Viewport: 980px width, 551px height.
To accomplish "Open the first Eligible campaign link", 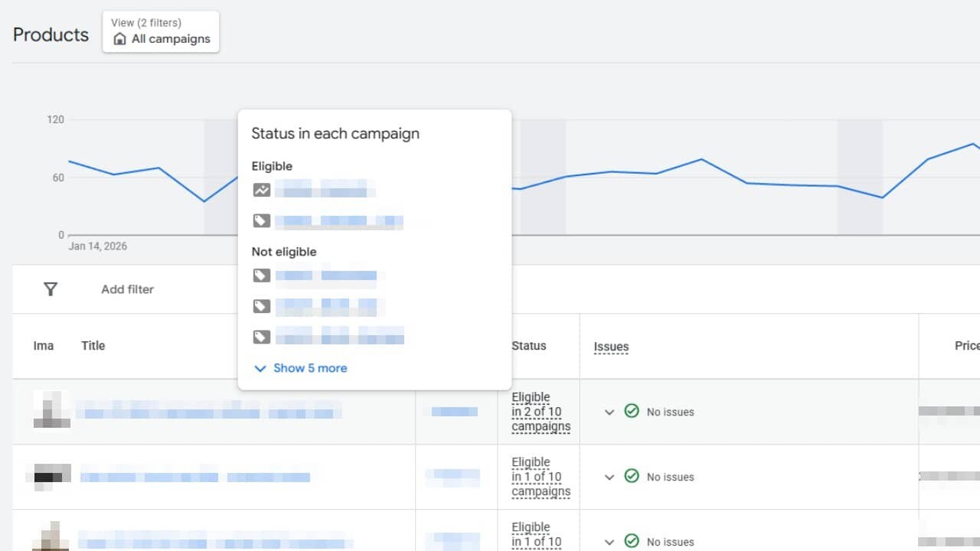I will pyautogui.click(x=325, y=190).
